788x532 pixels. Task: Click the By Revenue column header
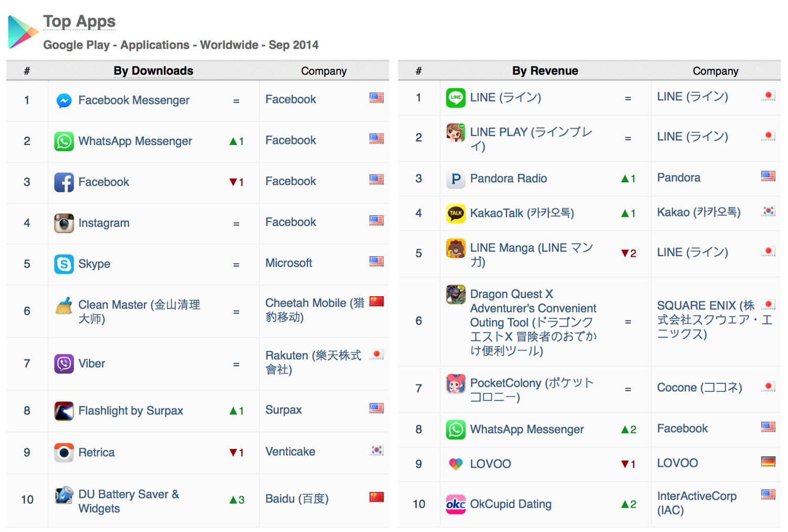[x=545, y=71]
